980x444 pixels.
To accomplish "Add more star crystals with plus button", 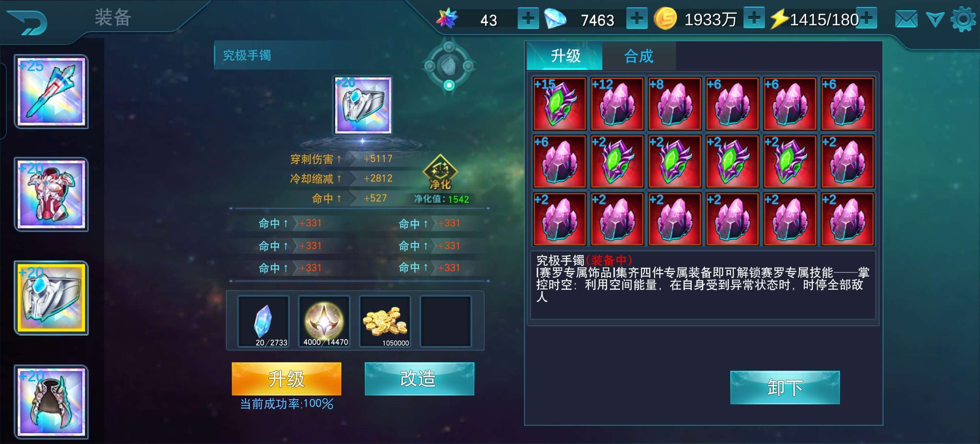I will pos(528,18).
